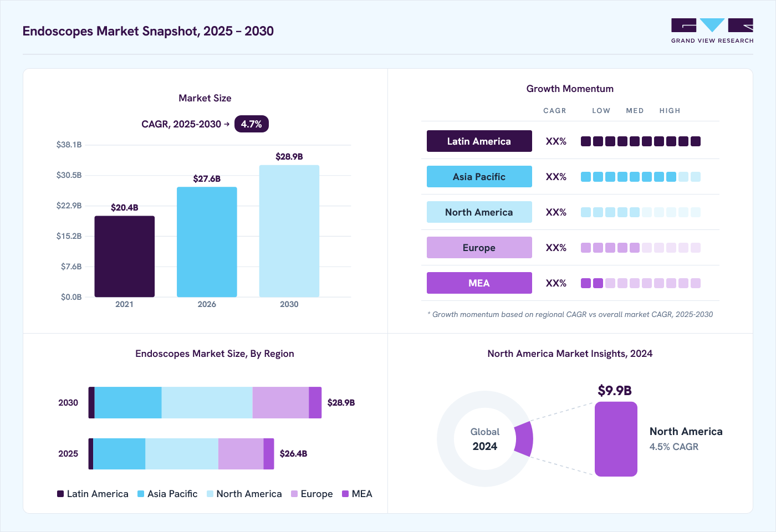Click the Europe legend swatch
The image size is (776, 532).
pyautogui.click(x=294, y=494)
